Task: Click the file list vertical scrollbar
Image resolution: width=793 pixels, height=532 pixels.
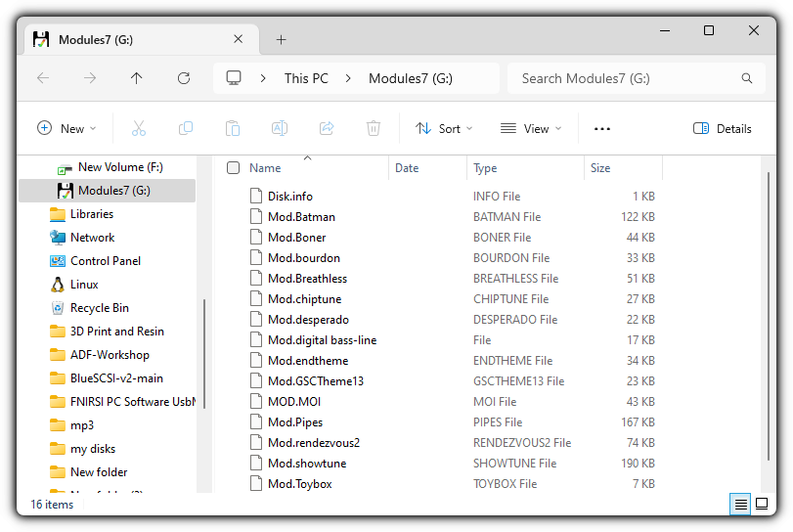Action: pyautogui.click(x=769, y=316)
